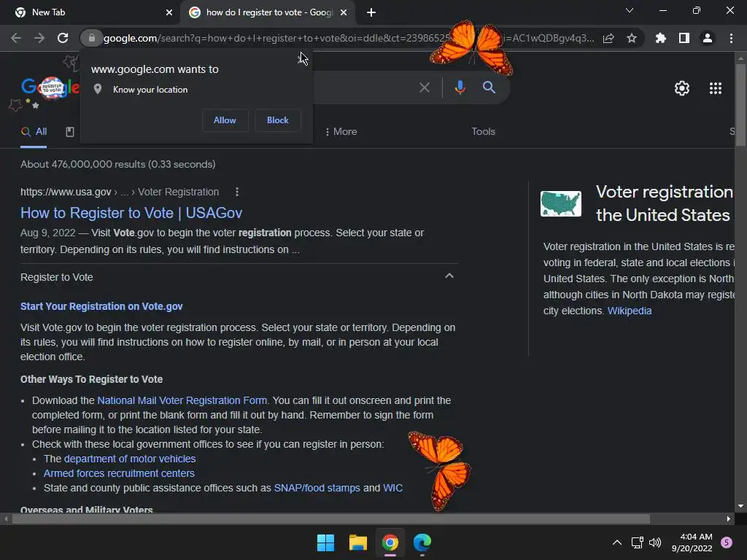Open Microsoft Edge from the taskbar
Viewport: 747px width, 560px height.
(x=422, y=542)
